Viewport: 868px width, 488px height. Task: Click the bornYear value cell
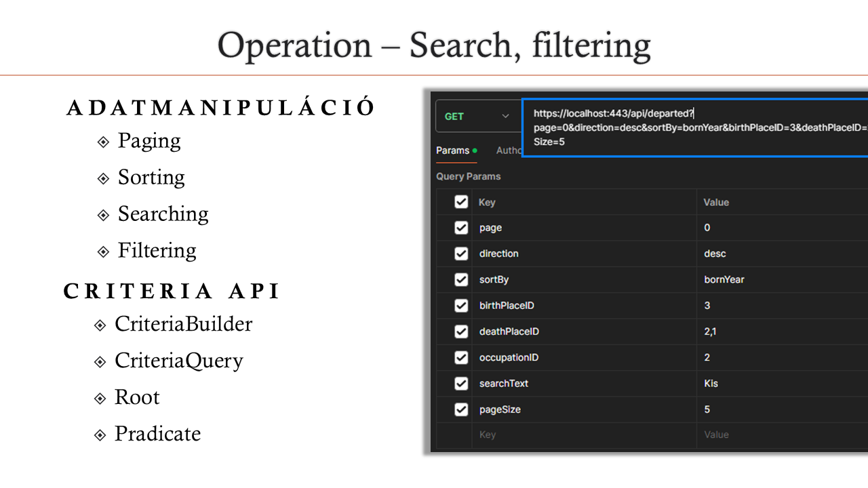pos(724,279)
